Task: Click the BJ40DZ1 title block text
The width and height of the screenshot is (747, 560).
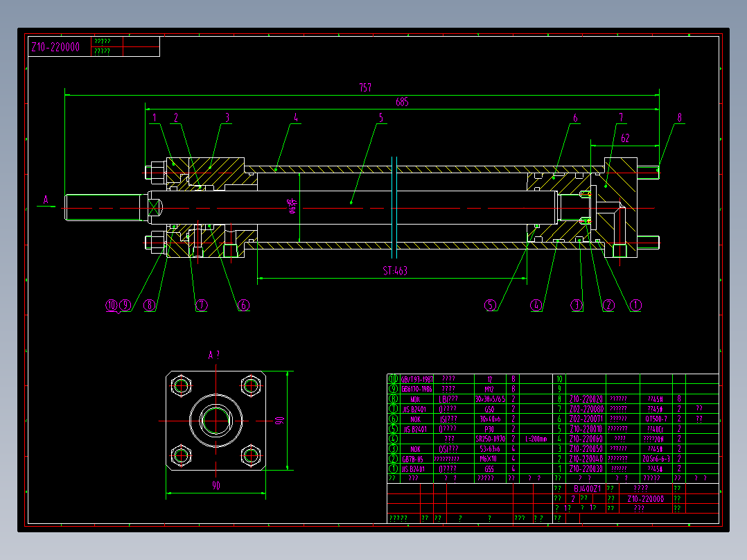Action: tap(587, 489)
